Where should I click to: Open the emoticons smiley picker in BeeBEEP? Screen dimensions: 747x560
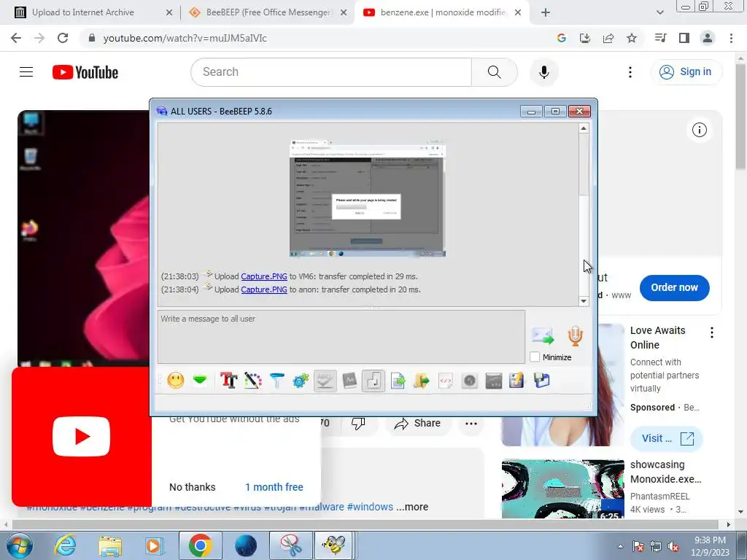coord(175,381)
